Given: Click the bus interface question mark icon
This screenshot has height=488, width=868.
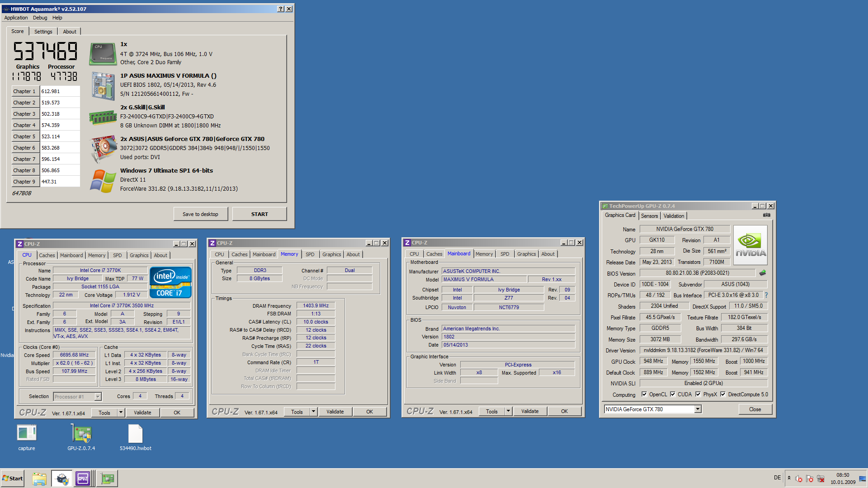Looking at the screenshot, I should click(x=766, y=295).
